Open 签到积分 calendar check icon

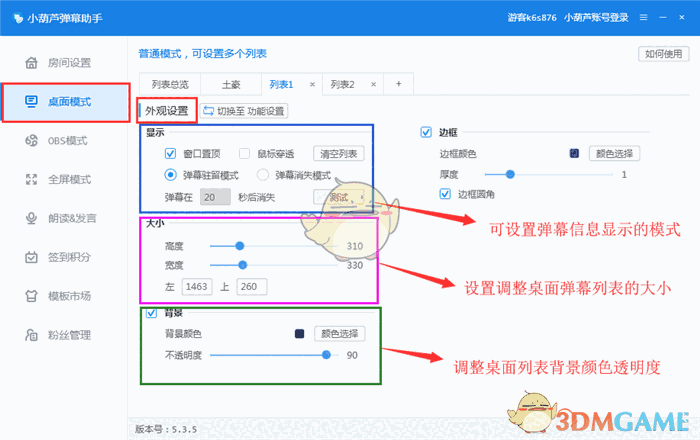point(31,257)
